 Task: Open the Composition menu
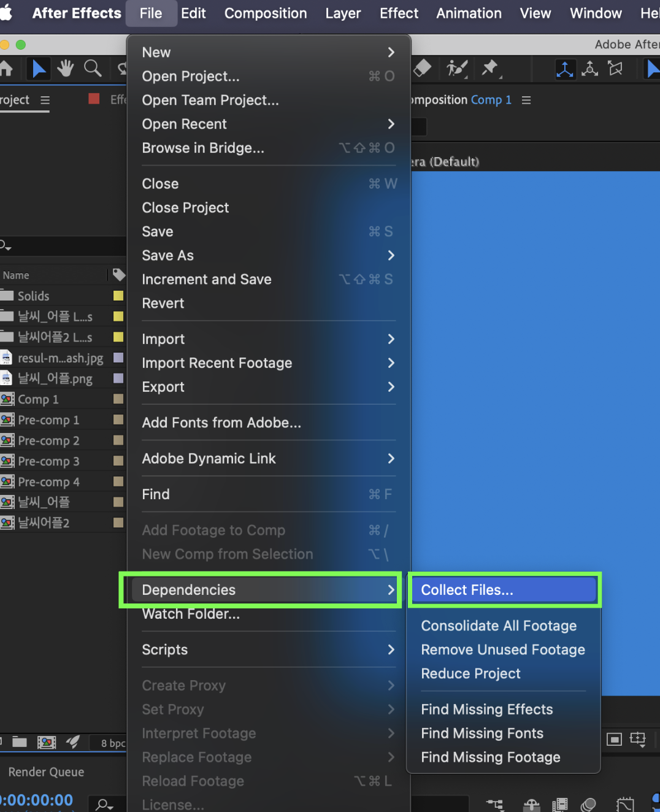click(266, 13)
